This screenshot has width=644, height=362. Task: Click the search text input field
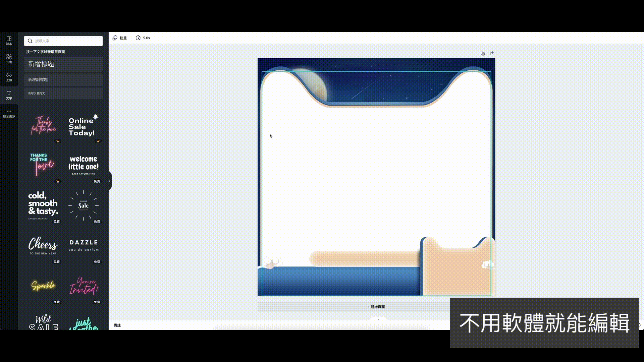tap(63, 41)
